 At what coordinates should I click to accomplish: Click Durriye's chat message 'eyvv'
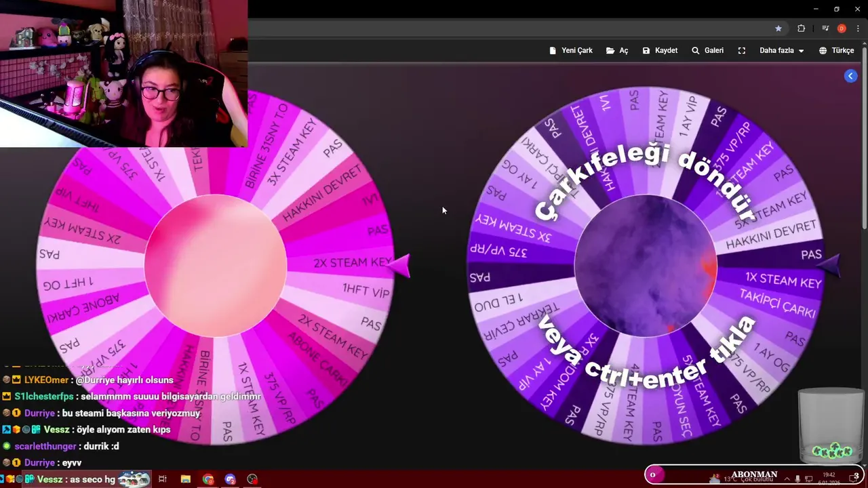[42, 462]
